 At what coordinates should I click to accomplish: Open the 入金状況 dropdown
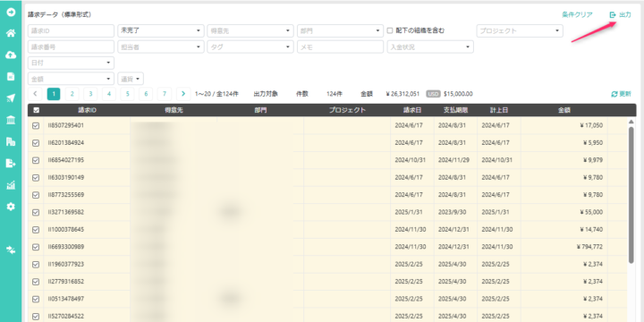430,47
